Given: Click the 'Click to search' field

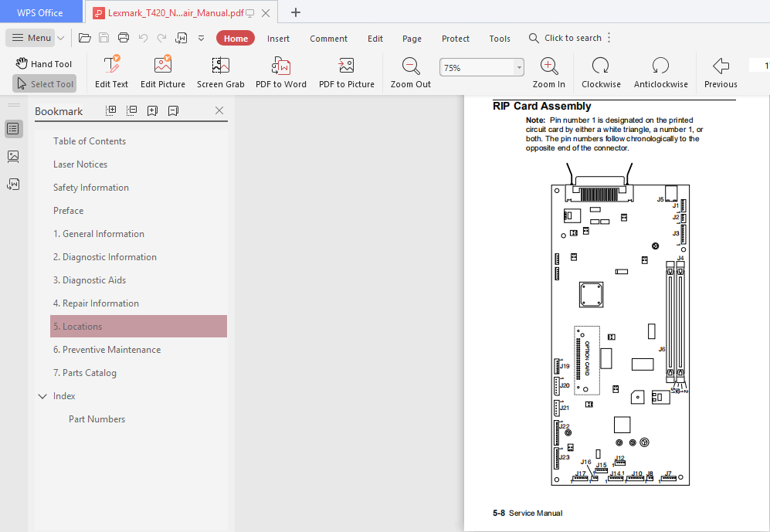Looking at the screenshot, I should (565, 38).
